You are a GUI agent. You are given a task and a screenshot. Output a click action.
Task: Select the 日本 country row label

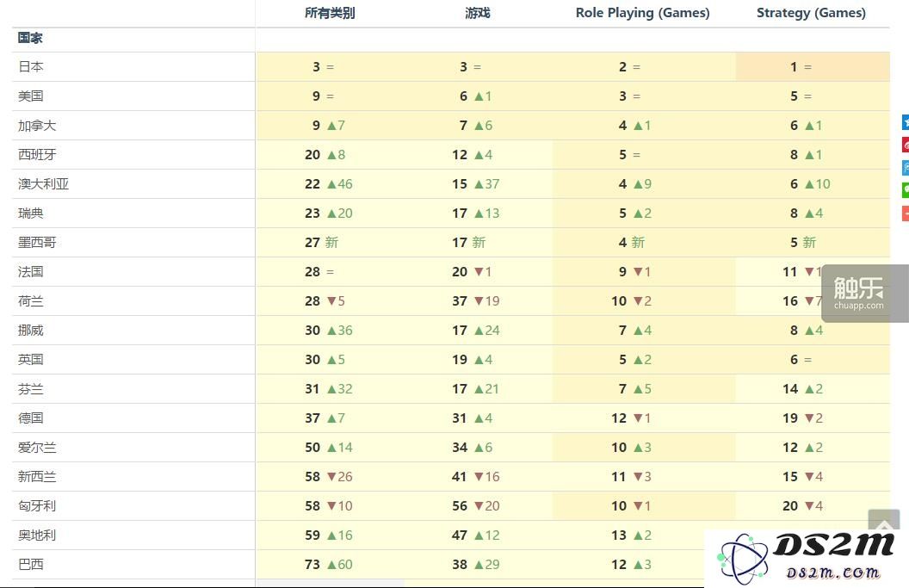(x=31, y=66)
